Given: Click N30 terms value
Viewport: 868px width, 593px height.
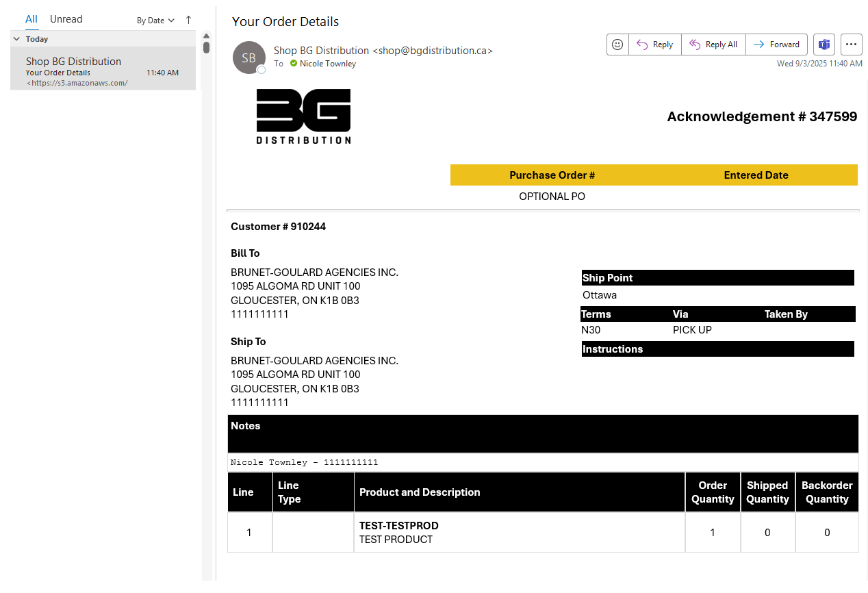Looking at the screenshot, I should (x=591, y=330).
